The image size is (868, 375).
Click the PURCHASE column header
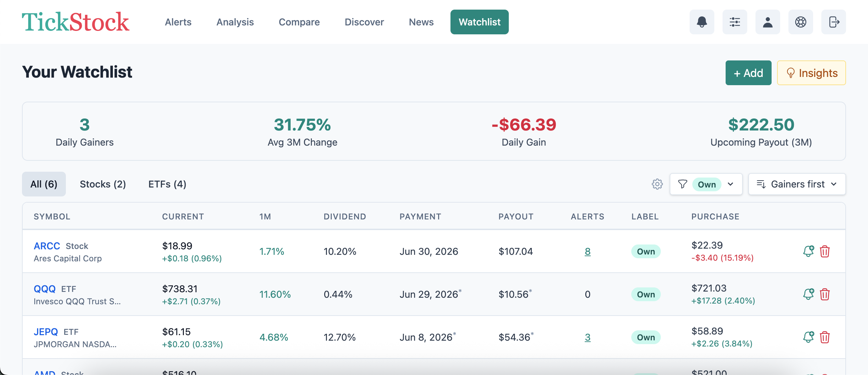[x=715, y=217]
